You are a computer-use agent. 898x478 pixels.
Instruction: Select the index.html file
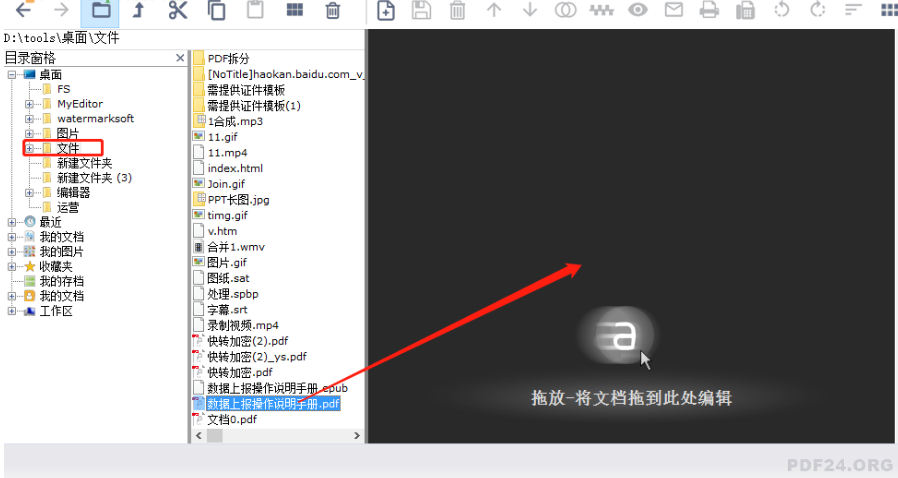235,168
